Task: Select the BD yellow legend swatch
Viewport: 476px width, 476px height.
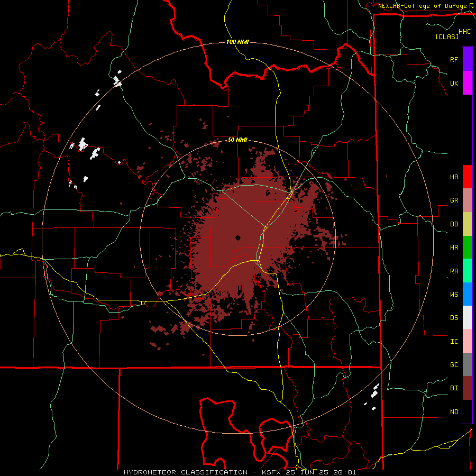Action: tap(467, 224)
